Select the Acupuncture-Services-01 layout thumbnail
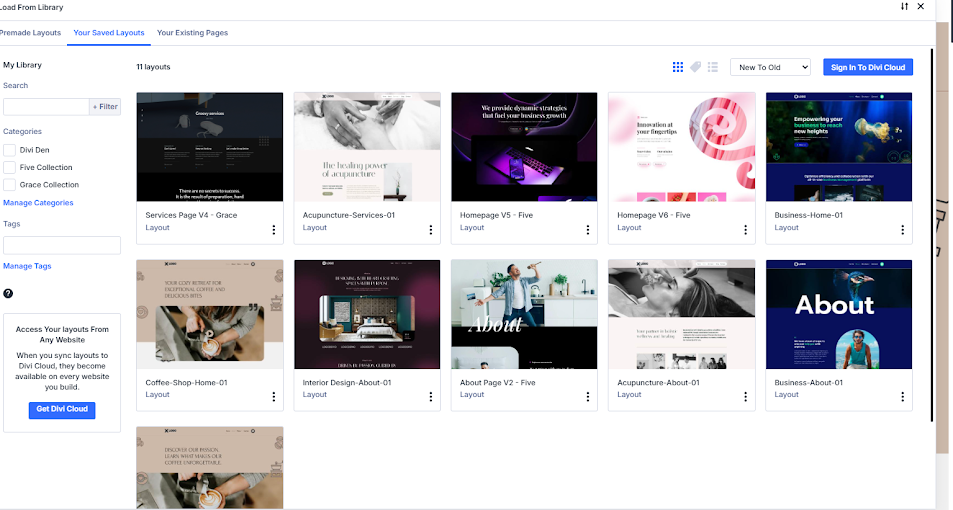This screenshot has height=510, width=953. (x=367, y=147)
